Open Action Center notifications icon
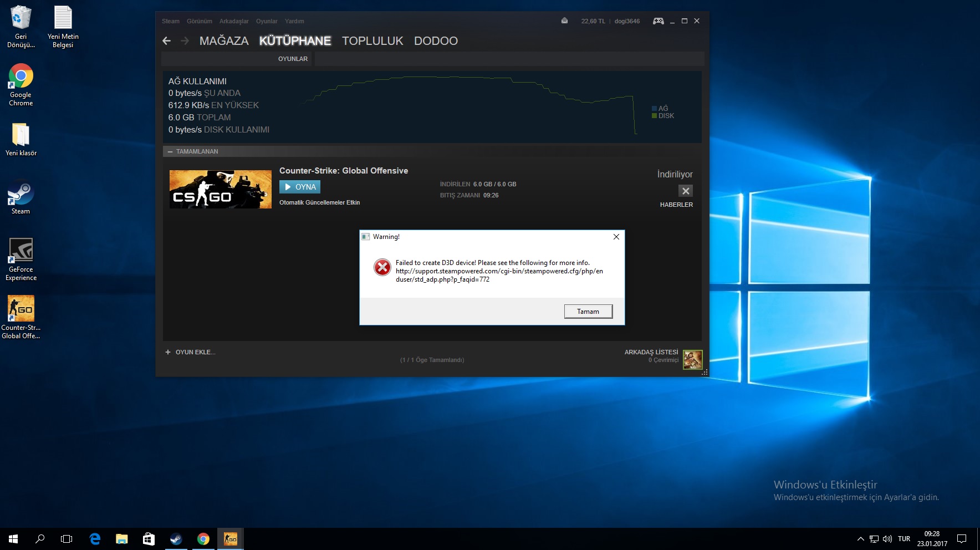Image resolution: width=980 pixels, height=550 pixels. (962, 539)
